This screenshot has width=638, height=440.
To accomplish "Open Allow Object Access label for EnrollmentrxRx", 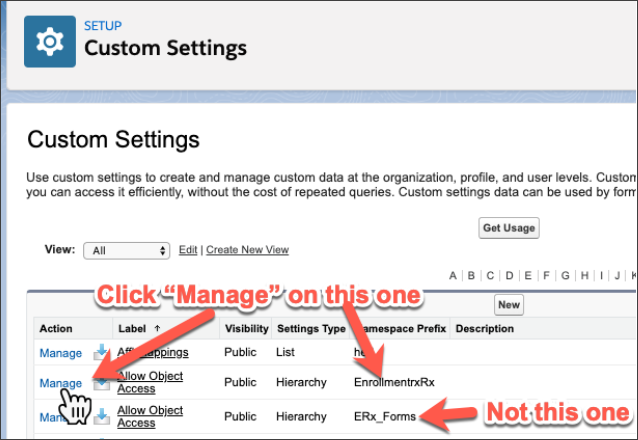I will [x=148, y=384].
